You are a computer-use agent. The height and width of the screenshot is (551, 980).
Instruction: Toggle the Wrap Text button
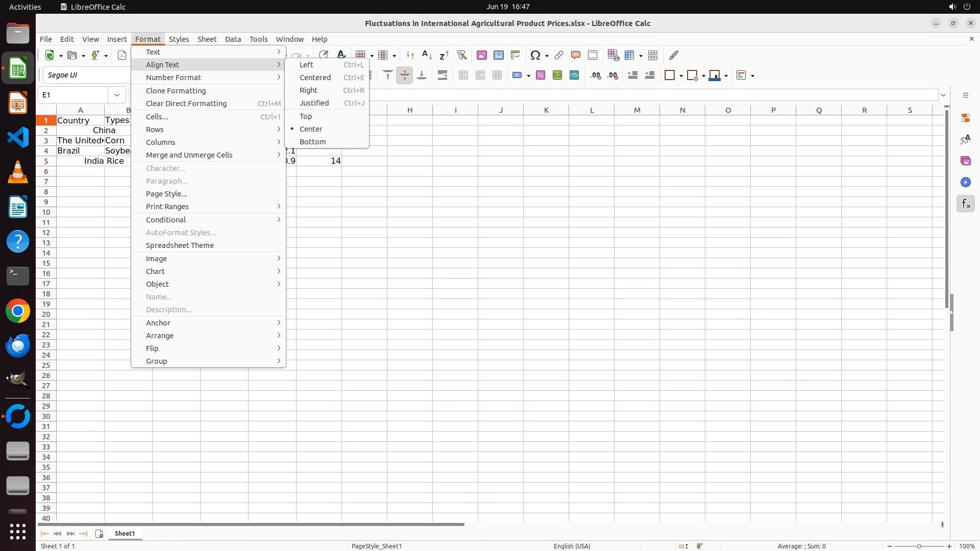[443, 76]
